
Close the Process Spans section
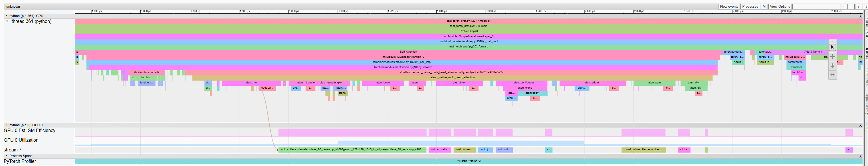[x=860, y=156]
